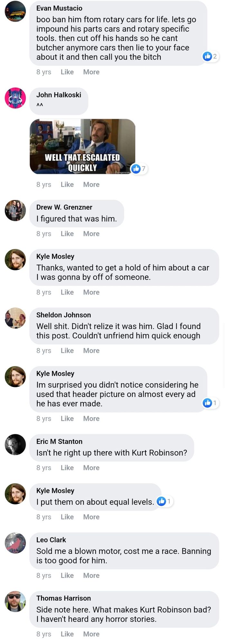The width and height of the screenshot is (225, 644).
Task: Open John Halkoski's avatar
Action: coord(15,98)
